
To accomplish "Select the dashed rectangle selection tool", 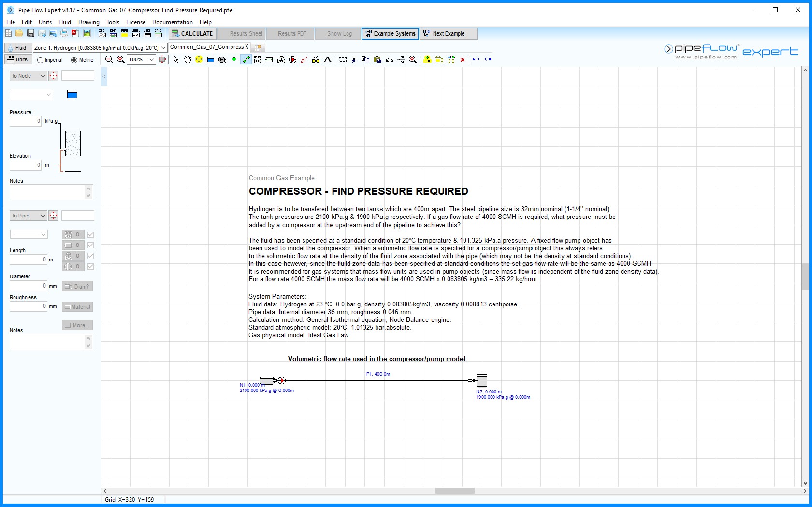I will pos(343,59).
